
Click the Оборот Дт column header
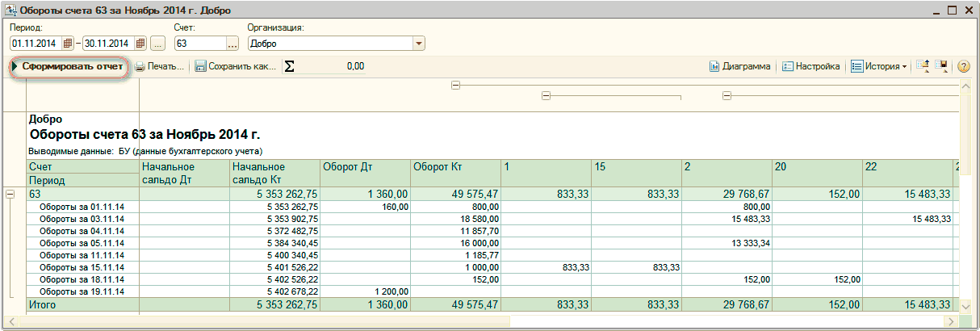pos(366,174)
